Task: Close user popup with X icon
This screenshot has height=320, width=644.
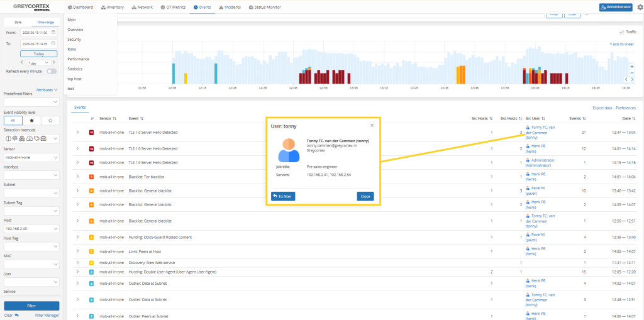Action: (x=371, y=125)
